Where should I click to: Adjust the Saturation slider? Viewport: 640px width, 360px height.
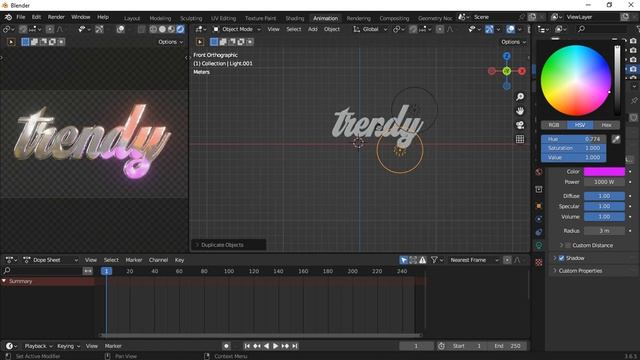[573, 148]
